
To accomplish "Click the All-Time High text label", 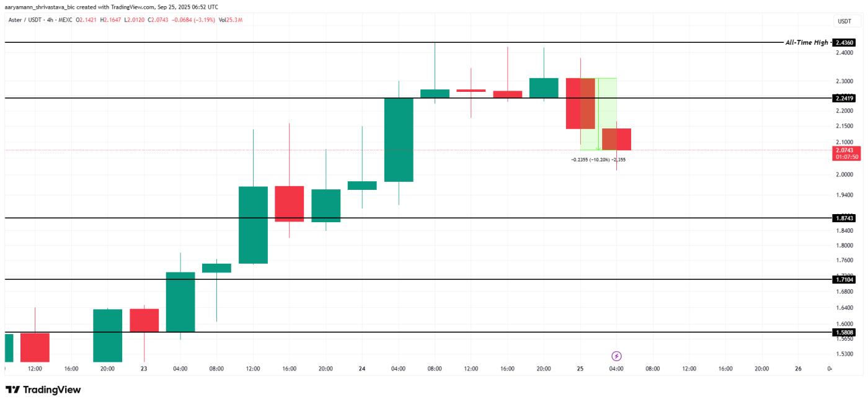I will [x=807, y=42].
